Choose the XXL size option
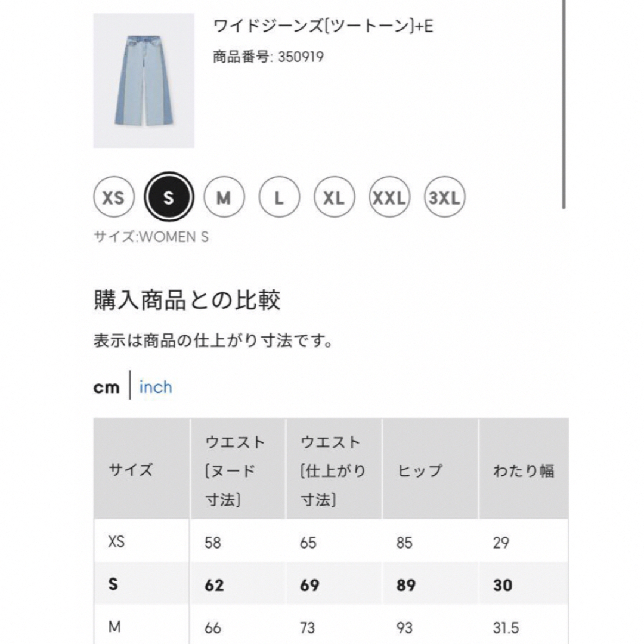Screen dimensions: 644x644 coord(389,197)
